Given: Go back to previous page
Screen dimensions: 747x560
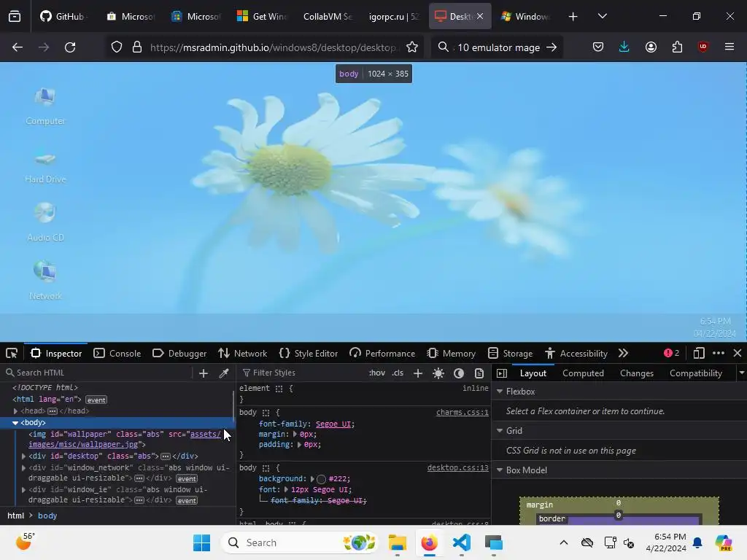Looking at the screenshot, I should pos(18,47).
